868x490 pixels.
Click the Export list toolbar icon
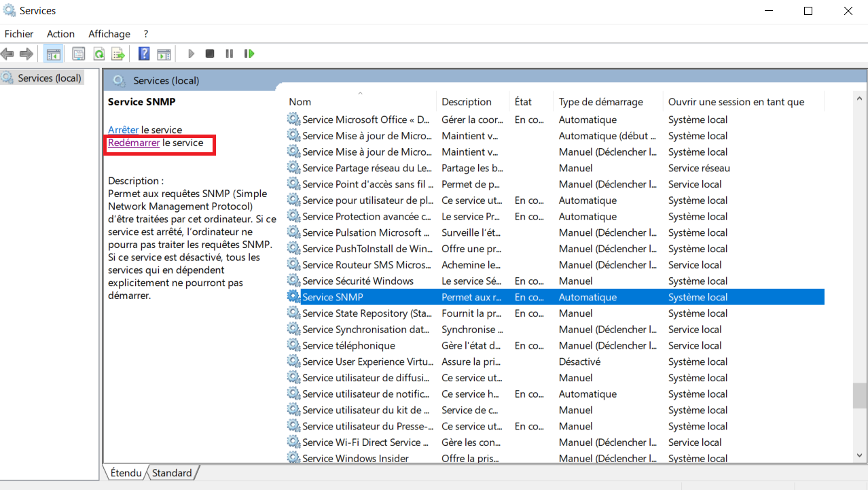(x=118, y=54)
